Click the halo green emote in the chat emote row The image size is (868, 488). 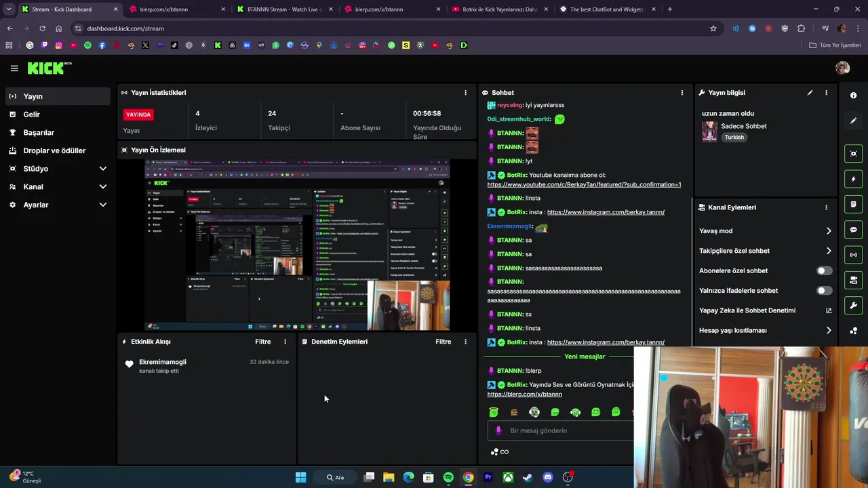coord(494,412)
